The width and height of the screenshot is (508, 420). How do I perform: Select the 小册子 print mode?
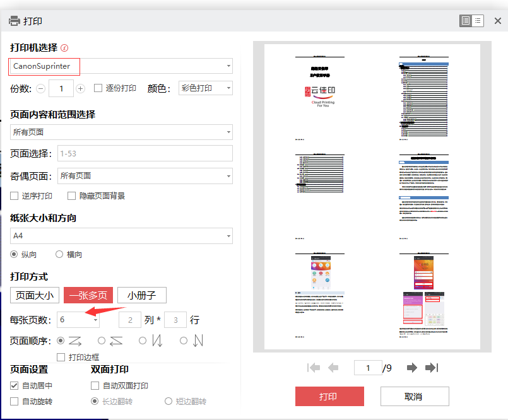coord(142,295)
